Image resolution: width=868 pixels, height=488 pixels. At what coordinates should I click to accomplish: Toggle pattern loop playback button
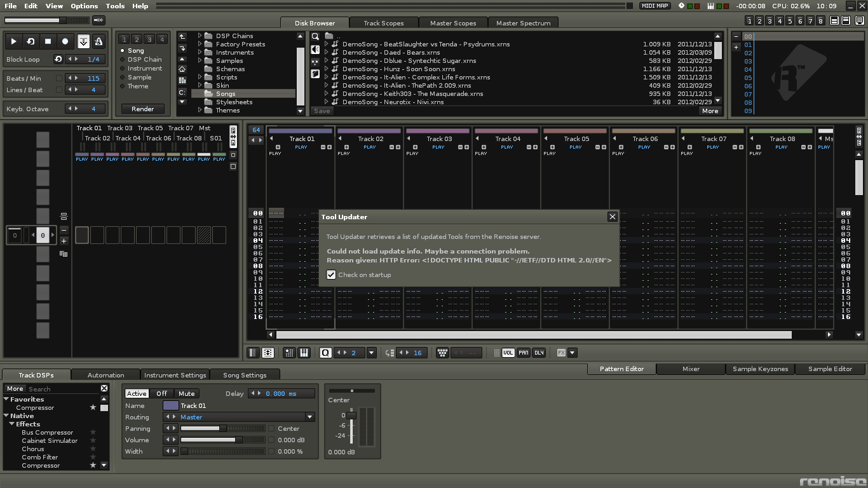tap(31, 41)
